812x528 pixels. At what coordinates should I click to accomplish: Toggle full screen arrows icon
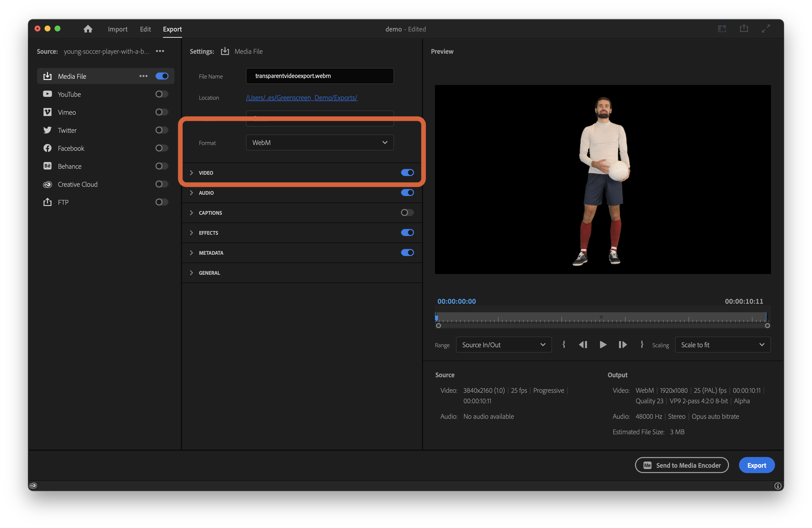tap(766, 29)
